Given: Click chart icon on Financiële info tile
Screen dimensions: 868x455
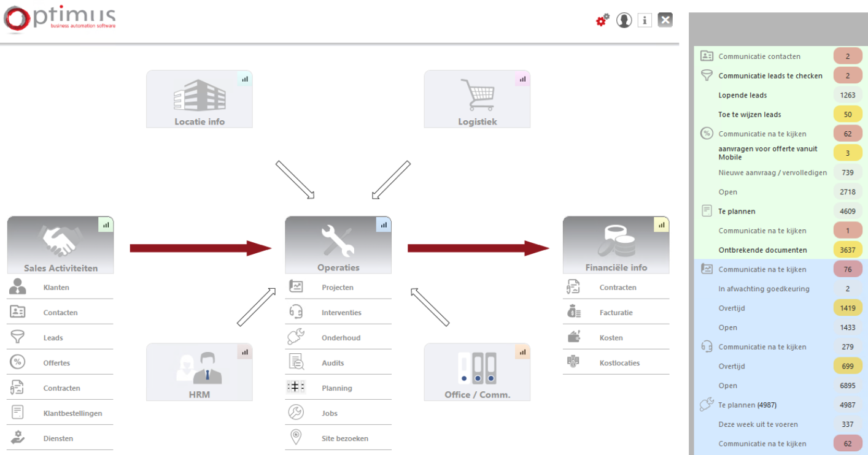Looking at the screenshot, I should click(x=661, y=224).
